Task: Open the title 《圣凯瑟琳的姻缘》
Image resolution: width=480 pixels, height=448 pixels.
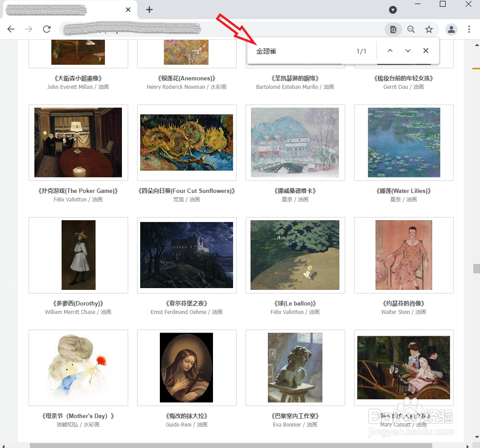Action: 295,79
